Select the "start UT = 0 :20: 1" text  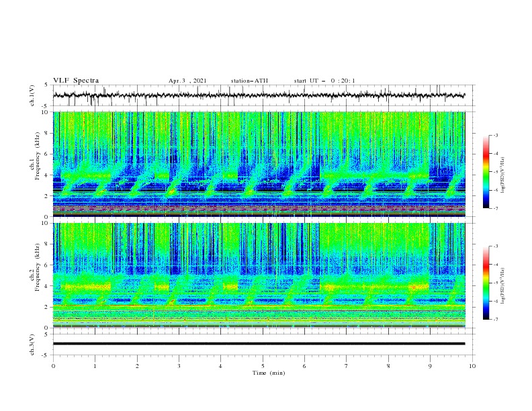coord(324,81)
